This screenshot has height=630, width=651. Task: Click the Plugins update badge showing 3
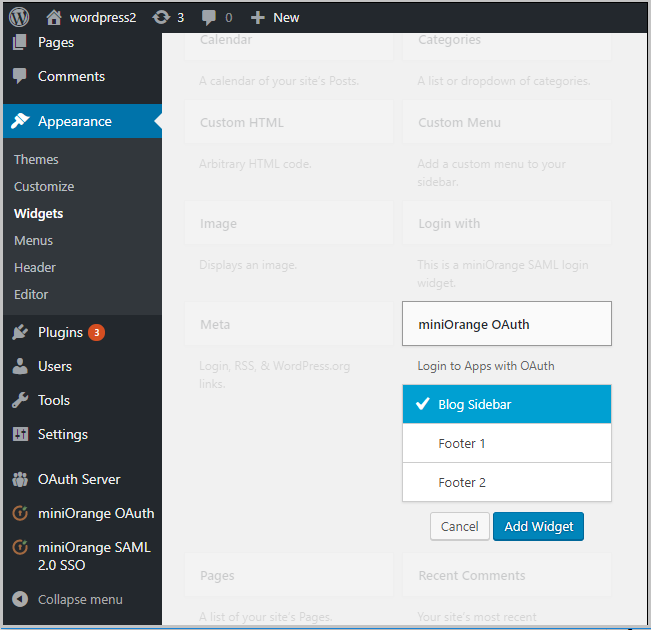click(x=96, y=332)
